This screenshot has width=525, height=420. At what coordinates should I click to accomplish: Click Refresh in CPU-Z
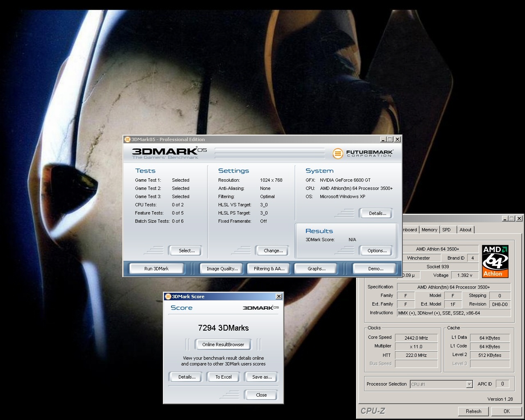point(474,411)
